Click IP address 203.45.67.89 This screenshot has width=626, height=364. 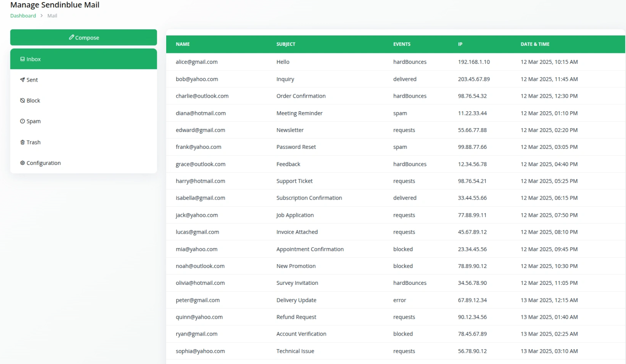pyautogui.click(x=474, y=79)
